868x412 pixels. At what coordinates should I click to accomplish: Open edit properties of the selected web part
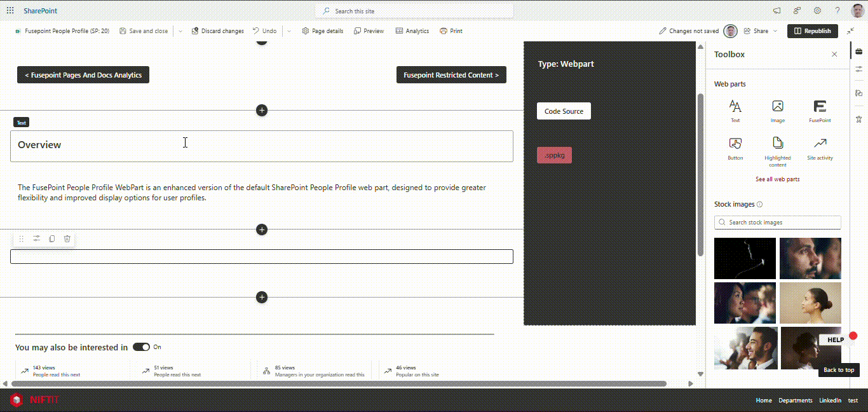(36, 238)
